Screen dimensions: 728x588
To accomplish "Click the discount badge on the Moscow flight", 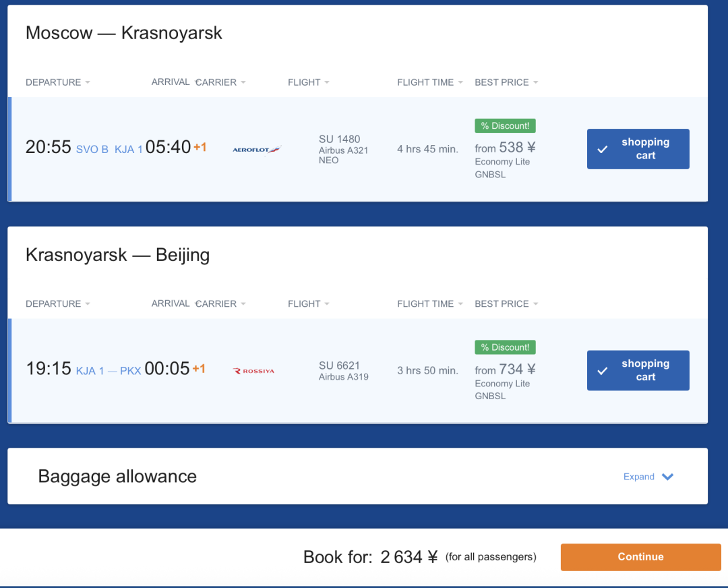I will 505,126.
